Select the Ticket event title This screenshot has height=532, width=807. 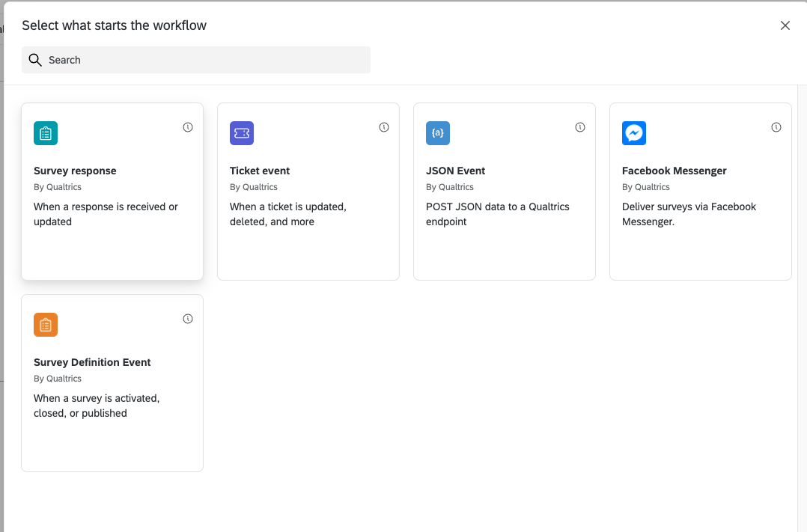pos(260,171)
